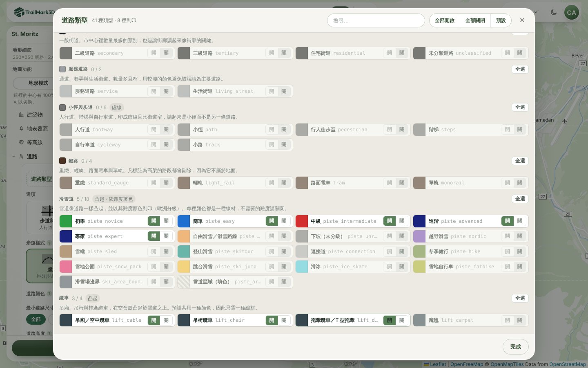The height and width of the screenshot is (368, 588).
Task: Click the 建築物 layer icon in sidebar
Action: 21,115
